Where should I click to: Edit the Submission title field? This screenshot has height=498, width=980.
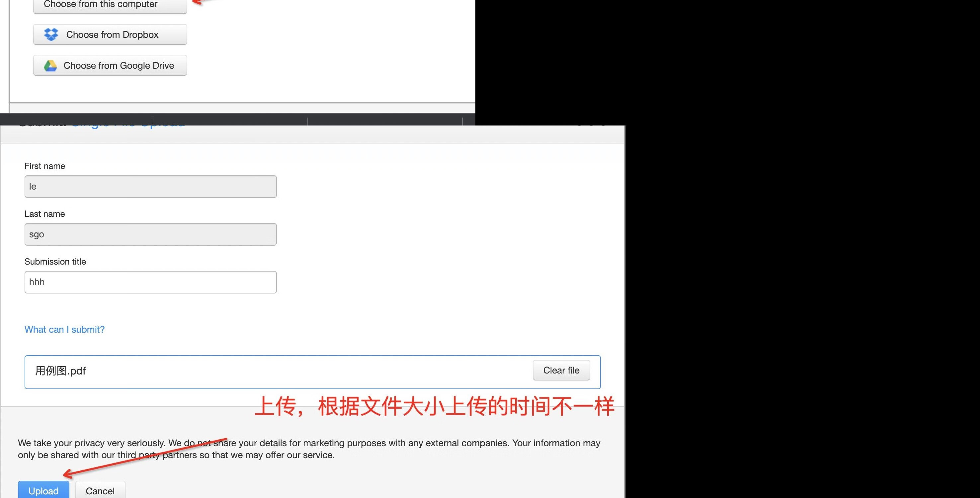150,282
